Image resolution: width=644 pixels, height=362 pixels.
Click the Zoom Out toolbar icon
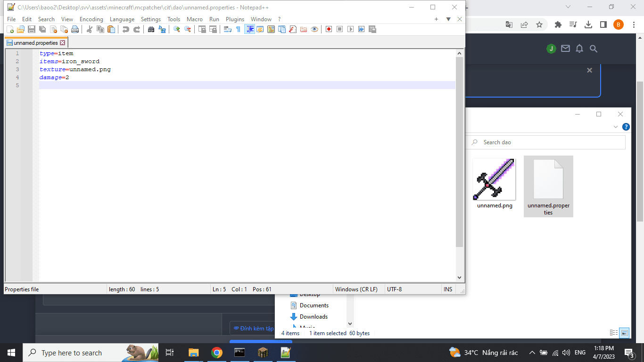[188, 29]
